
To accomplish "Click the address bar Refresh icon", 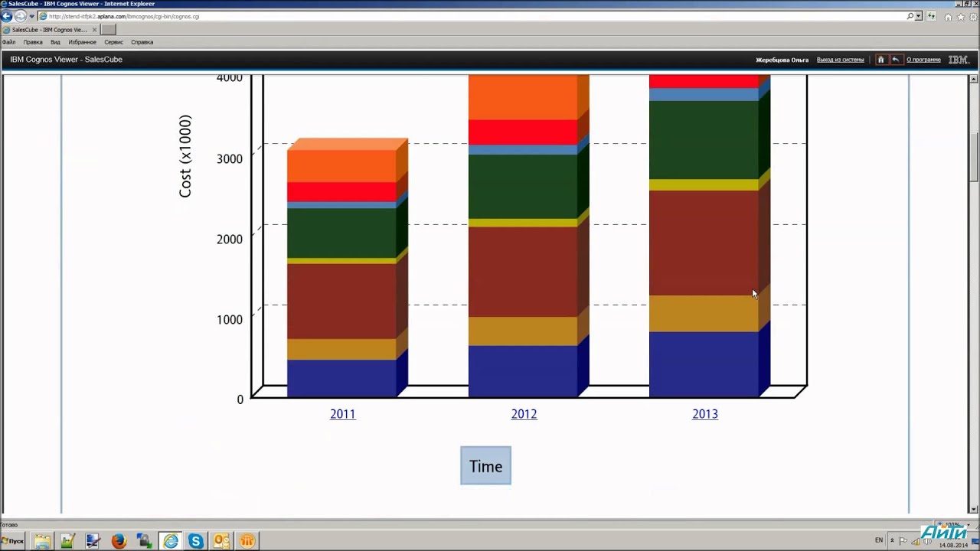I will pos(932,16).
